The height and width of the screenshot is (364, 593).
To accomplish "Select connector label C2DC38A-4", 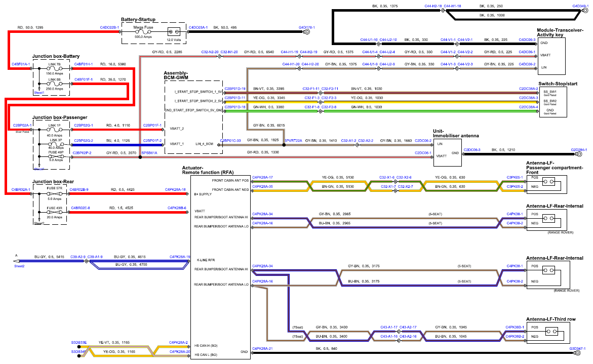I will coord(528,107).
